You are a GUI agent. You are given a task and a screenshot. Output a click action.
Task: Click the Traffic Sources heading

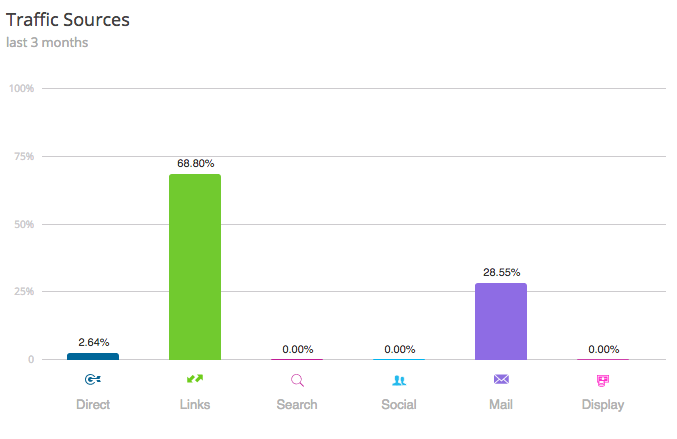tap(68, 19)
